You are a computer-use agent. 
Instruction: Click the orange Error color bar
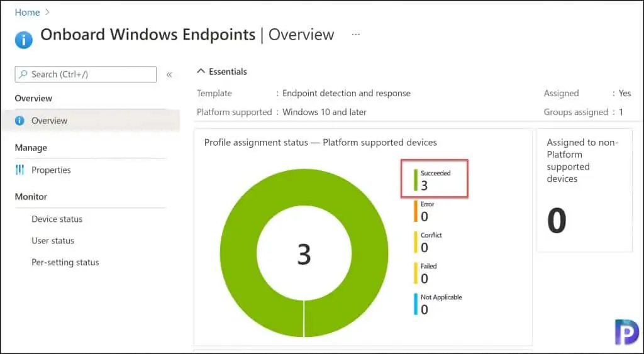(x=416, y=211)
